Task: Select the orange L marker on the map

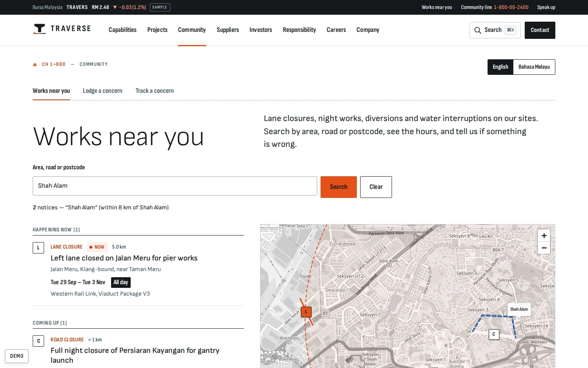Action: click(x=306, y=312)
